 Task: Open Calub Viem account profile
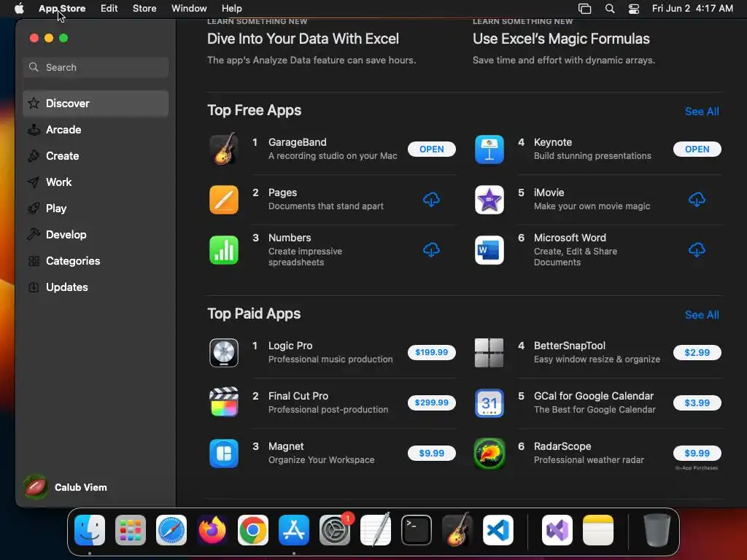coord(66,487)
